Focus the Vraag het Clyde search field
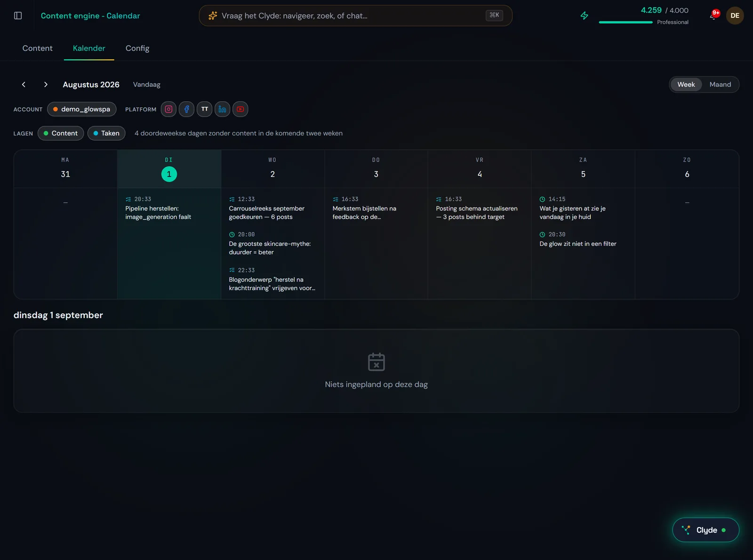 pos(355,16)
